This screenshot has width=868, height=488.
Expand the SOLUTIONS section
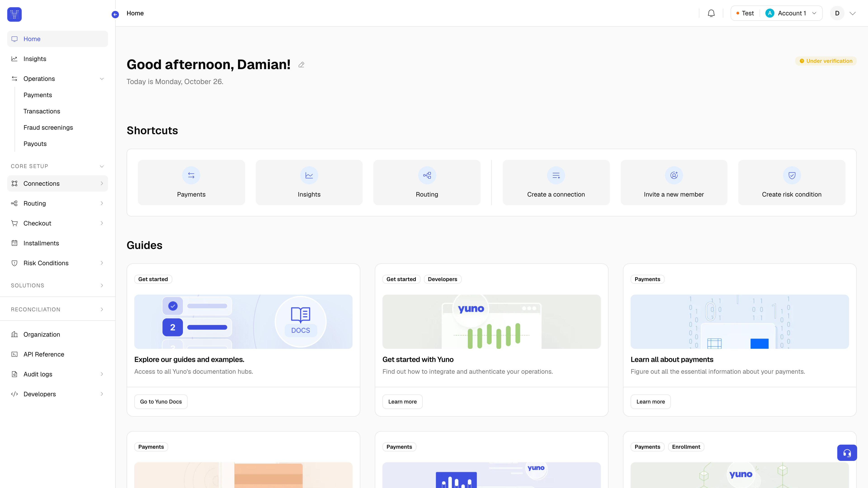(x=102, y=286)
